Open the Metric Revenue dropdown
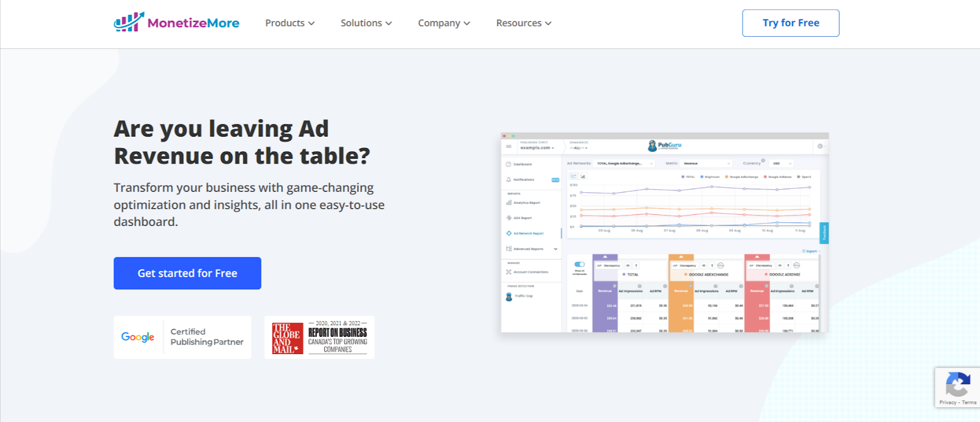Viewport: 980px width, 422px height. [707, 164]
